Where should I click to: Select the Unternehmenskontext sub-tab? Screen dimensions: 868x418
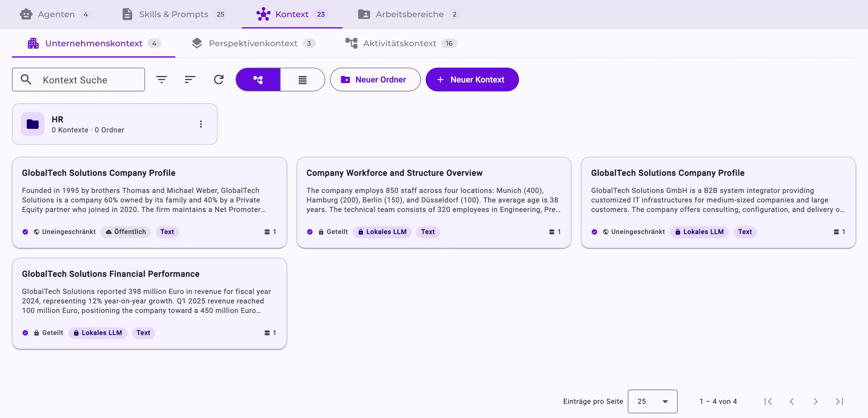(94, 43)
